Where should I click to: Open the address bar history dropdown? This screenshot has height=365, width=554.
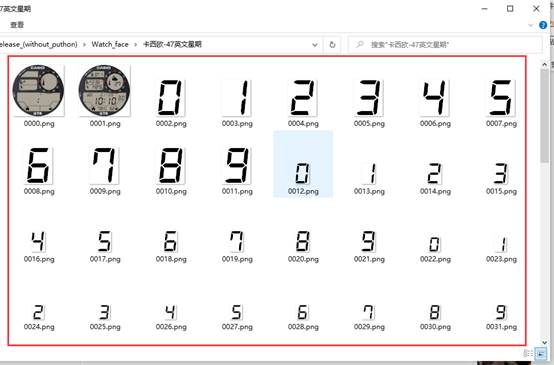click(314, 45)
